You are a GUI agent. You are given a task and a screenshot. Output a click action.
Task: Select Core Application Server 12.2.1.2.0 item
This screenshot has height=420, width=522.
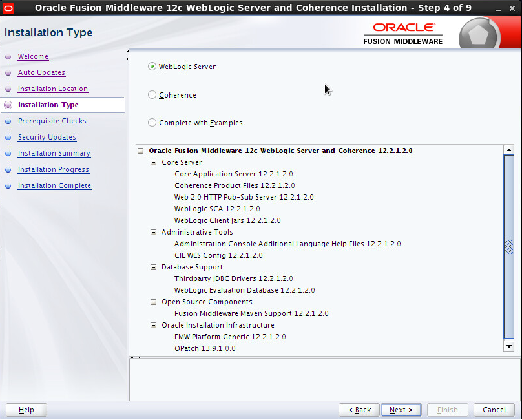click(x=234, y=174)
